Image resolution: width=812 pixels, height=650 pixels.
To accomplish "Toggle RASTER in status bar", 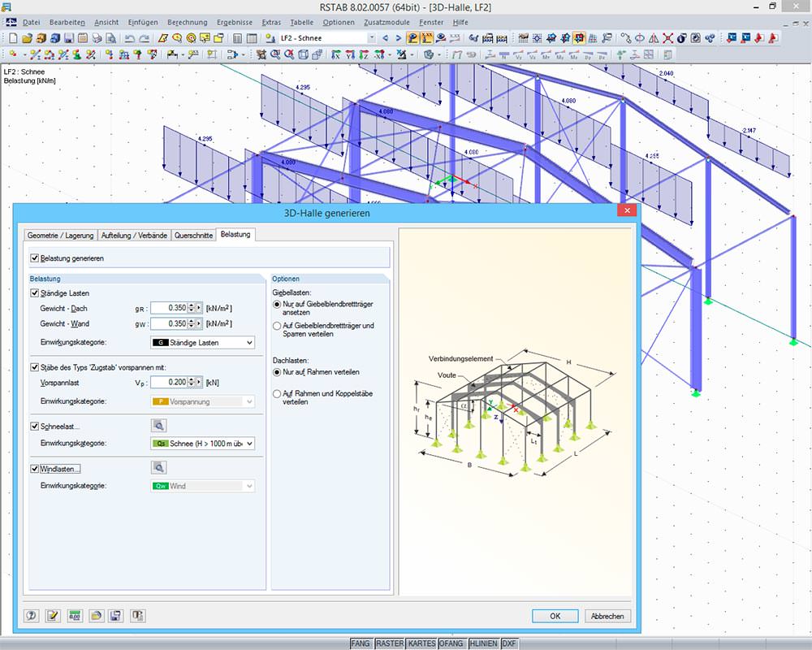I will click(390, 643).
